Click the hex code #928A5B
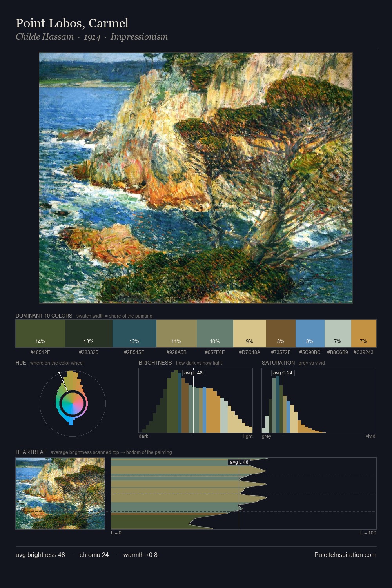This screenshot has height=588, width=392. click(x=176, y=352)
